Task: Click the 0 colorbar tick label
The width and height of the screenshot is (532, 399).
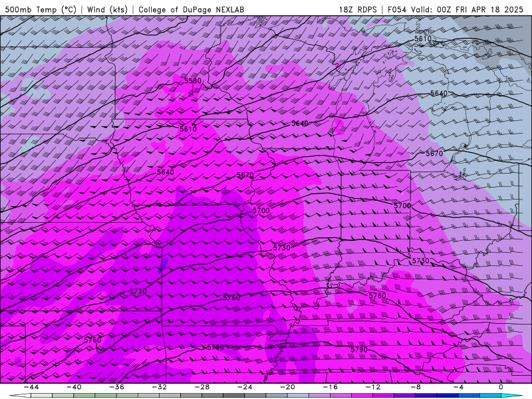Action: tap(501, 387)
